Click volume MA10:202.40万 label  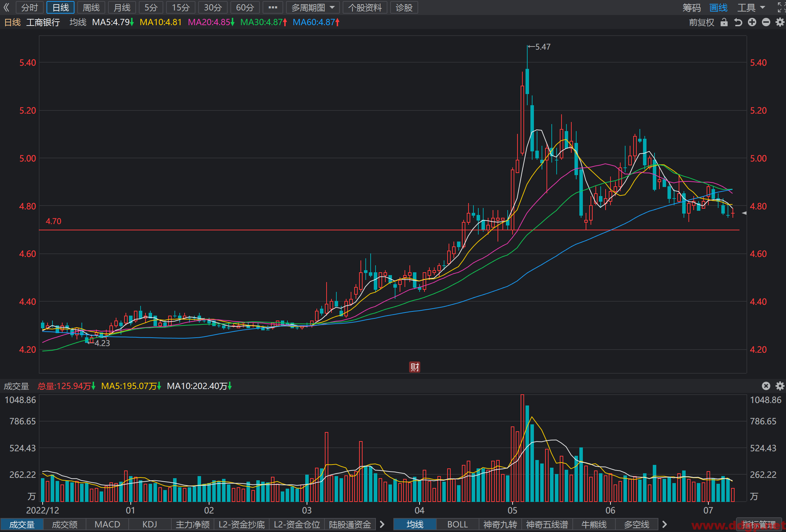click(x=199, y=386)
